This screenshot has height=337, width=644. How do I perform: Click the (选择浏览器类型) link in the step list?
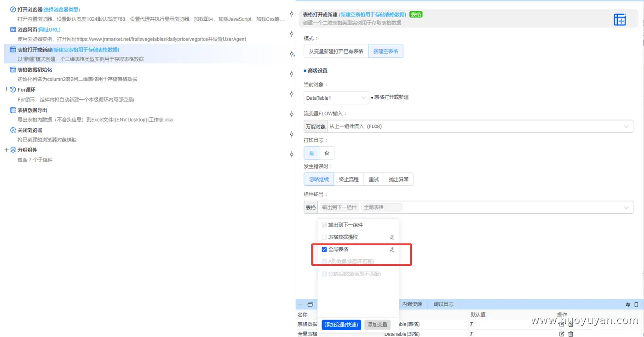(61, 10)
